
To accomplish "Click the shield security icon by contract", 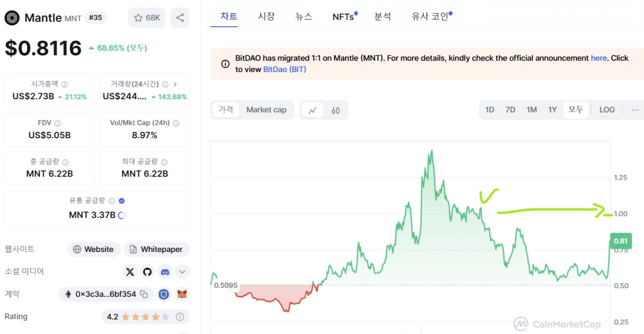I will pyautogui.click(x=164, y=294).
